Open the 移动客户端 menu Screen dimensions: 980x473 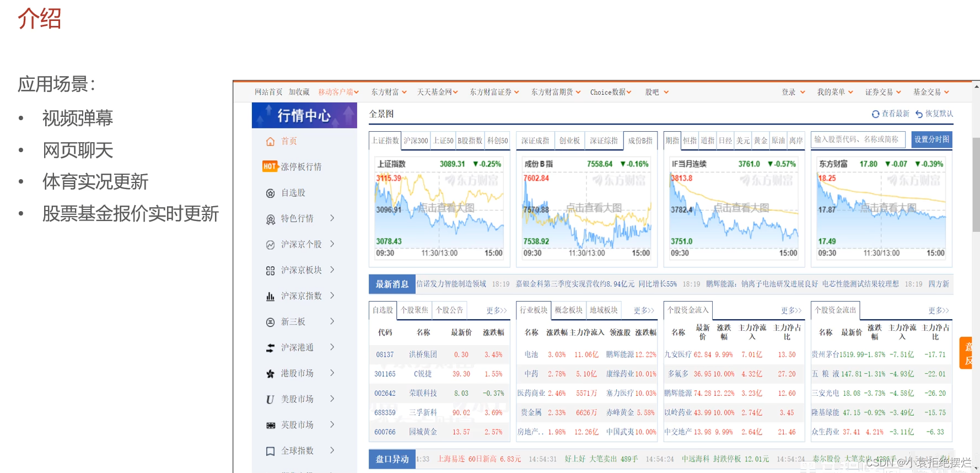(x=338, y=92)
